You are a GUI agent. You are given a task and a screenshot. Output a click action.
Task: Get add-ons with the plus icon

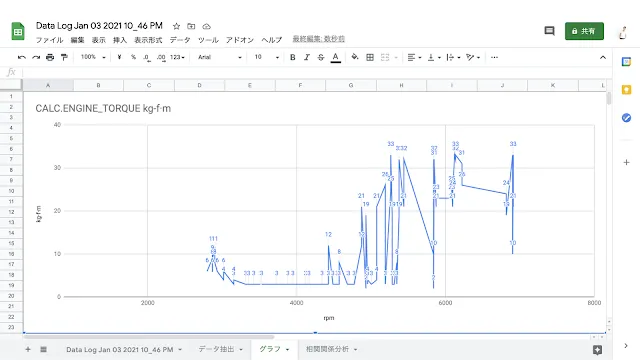(626, 162)
